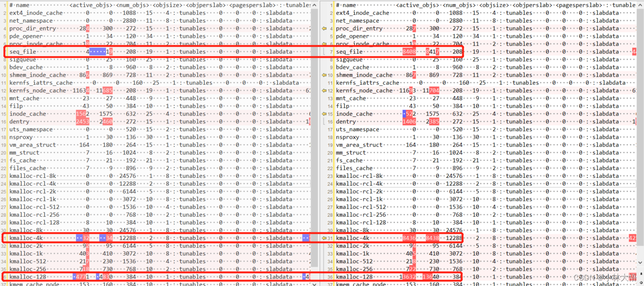Click the bracket marker at dentry line 16
Viewport: 644px width, 286px height.
click(325, 121)
